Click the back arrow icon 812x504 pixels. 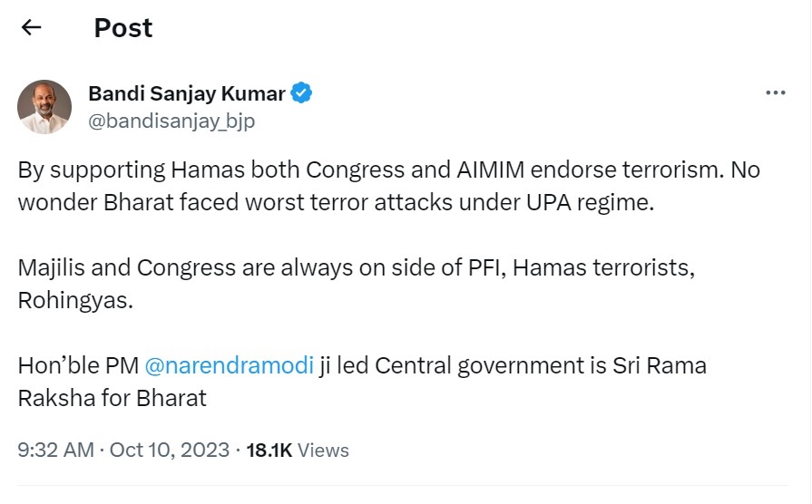point(32,27)
